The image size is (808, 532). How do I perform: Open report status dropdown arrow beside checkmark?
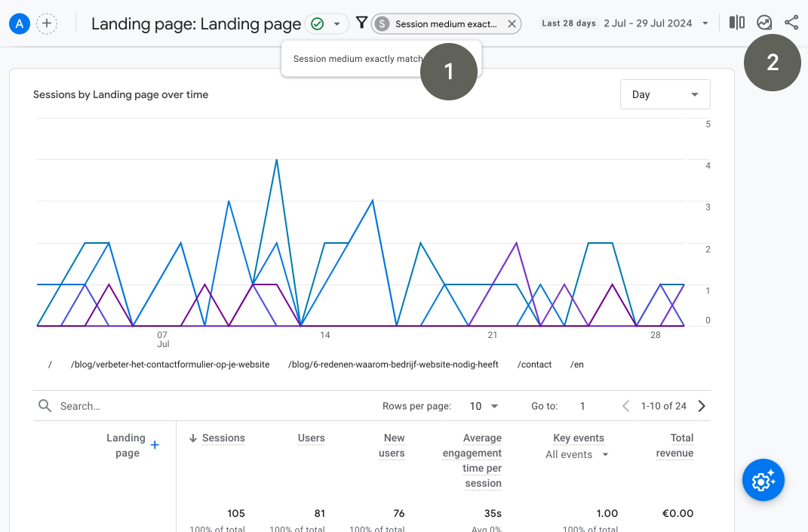coord(337,23)
